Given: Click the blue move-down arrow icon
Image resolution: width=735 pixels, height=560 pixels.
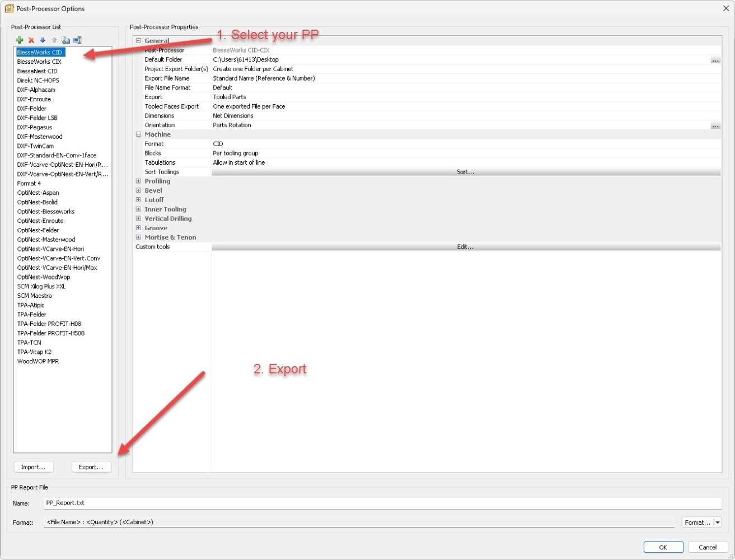Looking at the screenshot, I should coord(43,40).
